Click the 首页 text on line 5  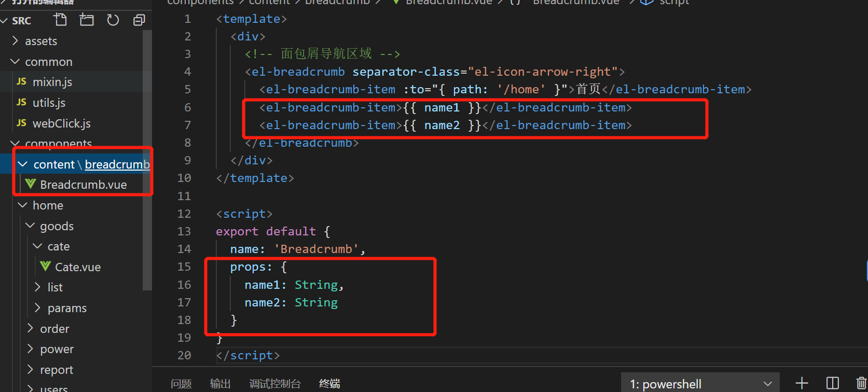coord(588,89)
